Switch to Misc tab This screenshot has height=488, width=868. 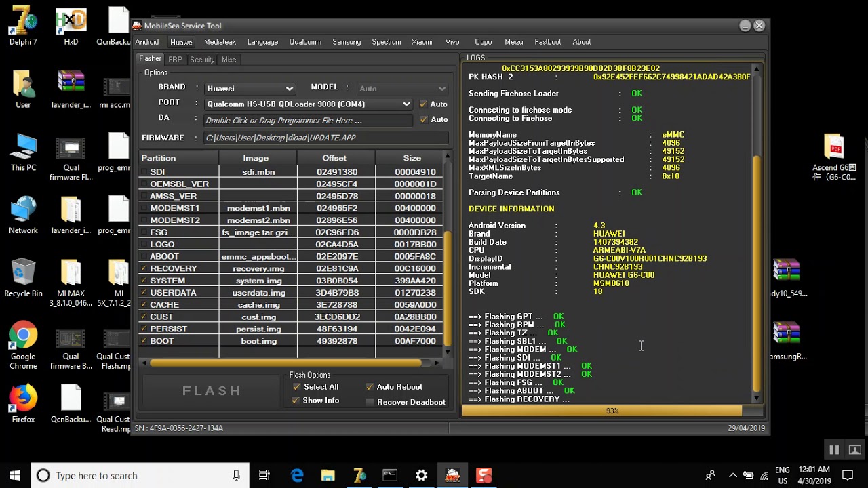pyautogui.click(x=229, y=60)
